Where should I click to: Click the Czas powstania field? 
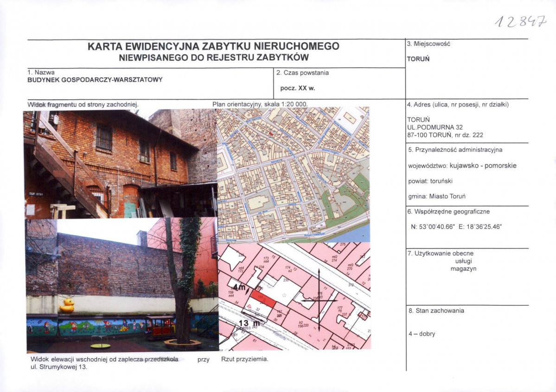pyautogui.click(x=303, y=73)
